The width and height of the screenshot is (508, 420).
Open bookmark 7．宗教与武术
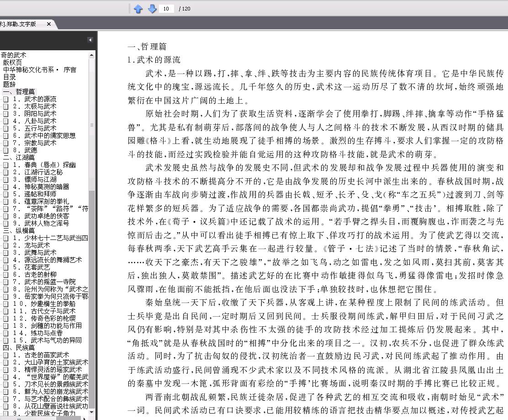35,143
